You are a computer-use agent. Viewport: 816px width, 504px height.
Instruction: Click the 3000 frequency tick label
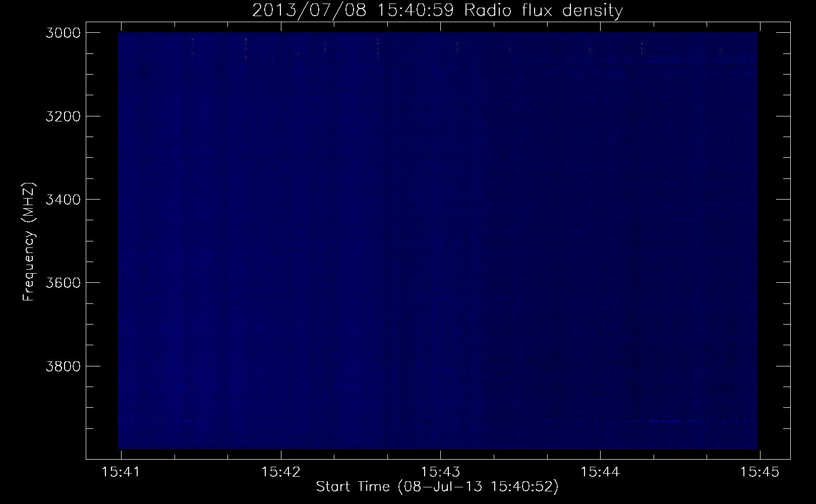(63, 33)
